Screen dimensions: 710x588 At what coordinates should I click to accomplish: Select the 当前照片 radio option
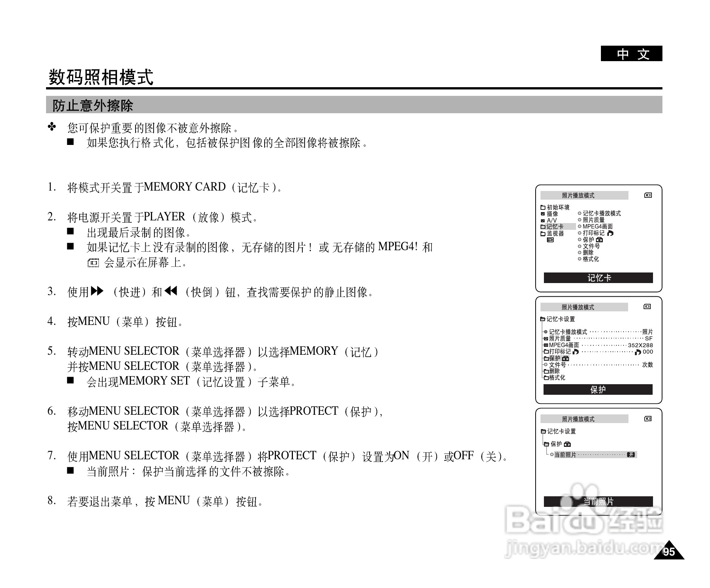552,455
